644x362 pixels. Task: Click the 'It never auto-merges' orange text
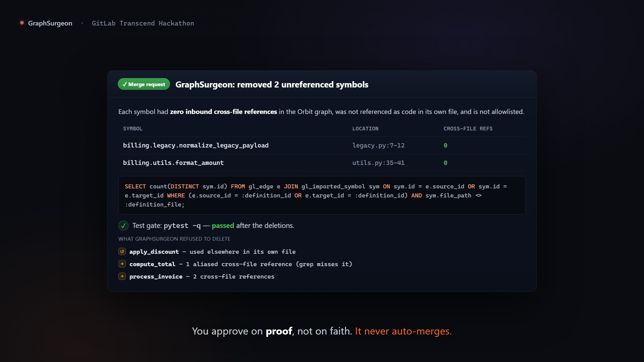(403, 331)
